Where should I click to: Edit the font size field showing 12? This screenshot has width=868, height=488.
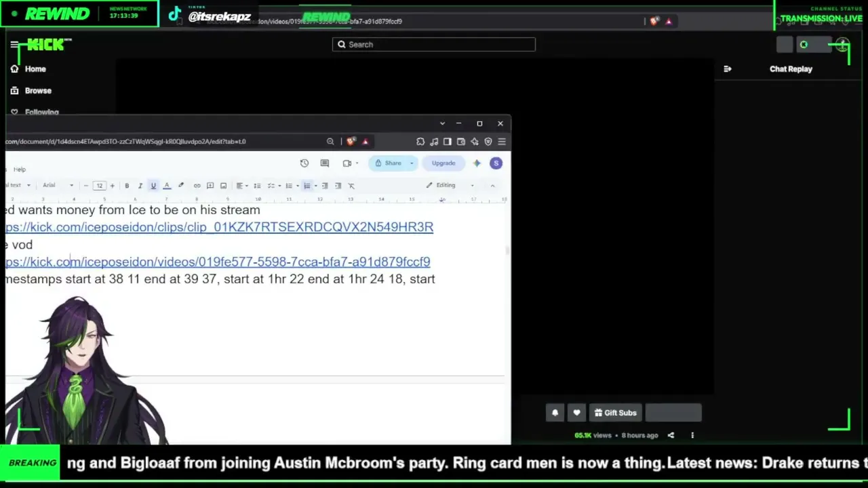[x=99, y=186]
